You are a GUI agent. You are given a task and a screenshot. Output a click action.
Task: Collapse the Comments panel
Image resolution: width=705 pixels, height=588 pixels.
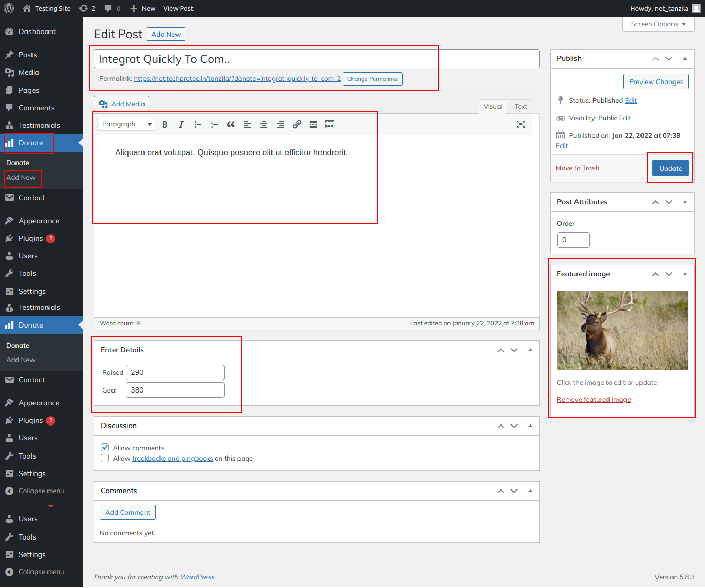[x=530, y=491]
